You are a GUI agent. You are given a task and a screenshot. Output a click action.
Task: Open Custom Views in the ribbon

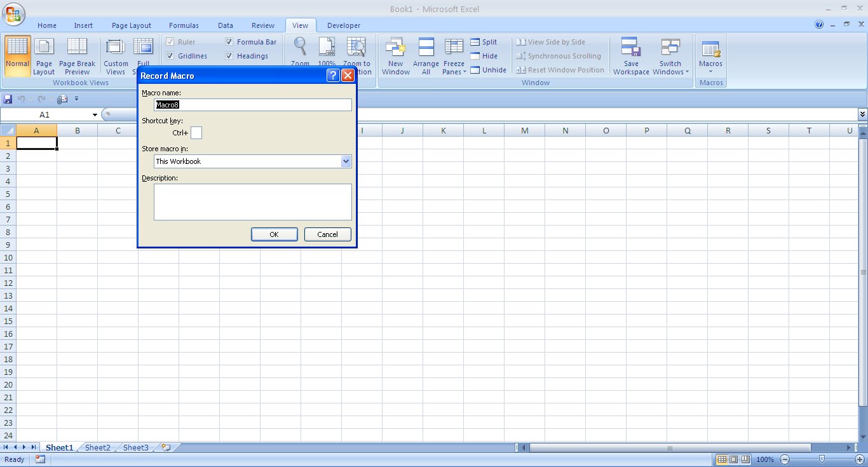(116, 56)
